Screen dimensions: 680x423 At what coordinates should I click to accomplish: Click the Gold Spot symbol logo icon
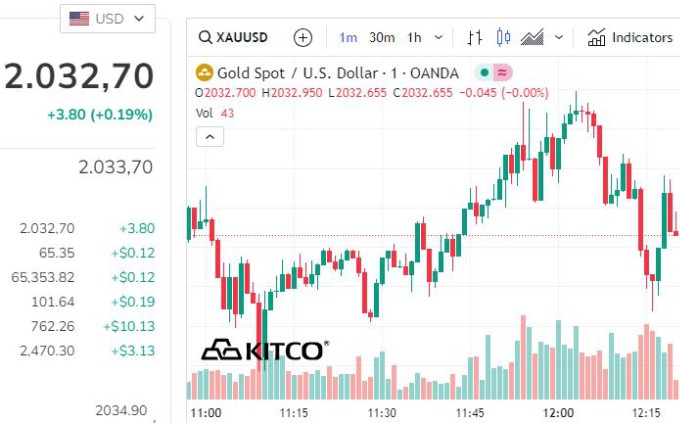tap(203, 73)
